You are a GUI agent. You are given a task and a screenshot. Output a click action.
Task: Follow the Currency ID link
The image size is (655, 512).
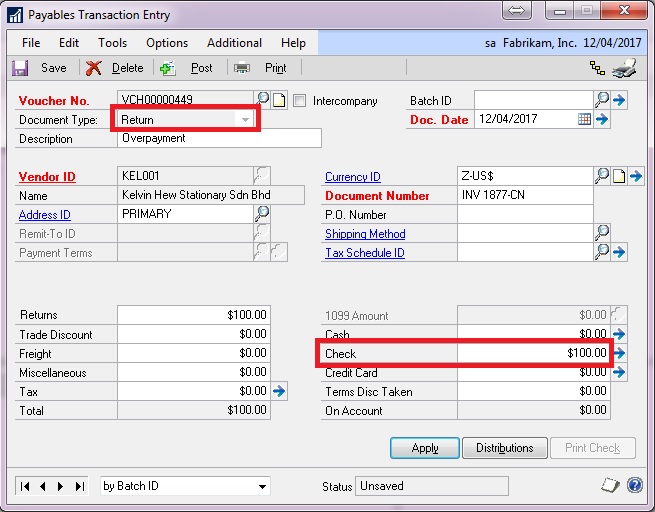353,177
